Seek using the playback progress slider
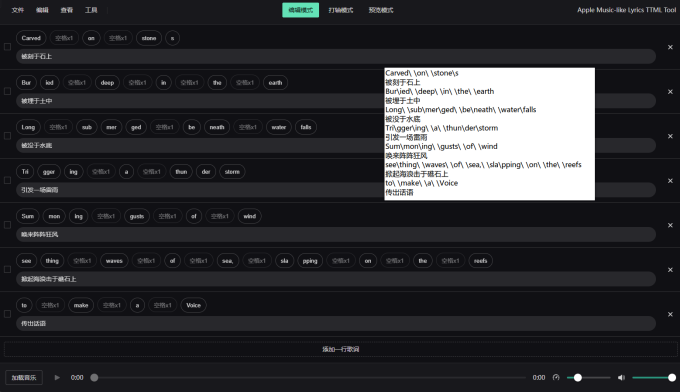680x392 pixels. [x=311, y=378]
